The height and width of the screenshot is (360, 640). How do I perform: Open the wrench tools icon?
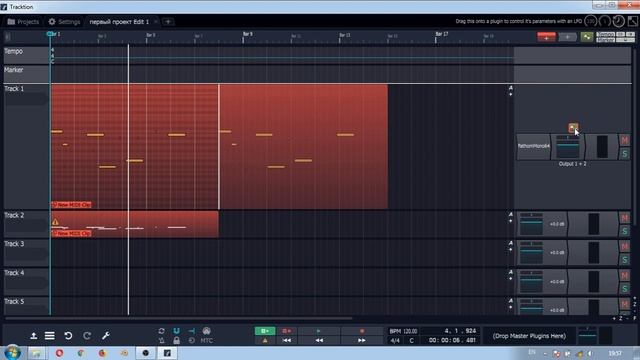click(x=106, y=336)
